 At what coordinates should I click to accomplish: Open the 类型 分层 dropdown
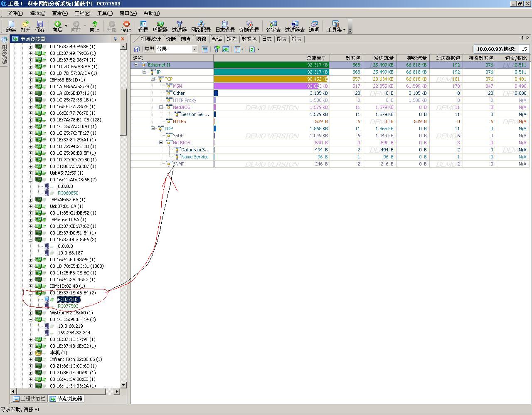[194, 49]
